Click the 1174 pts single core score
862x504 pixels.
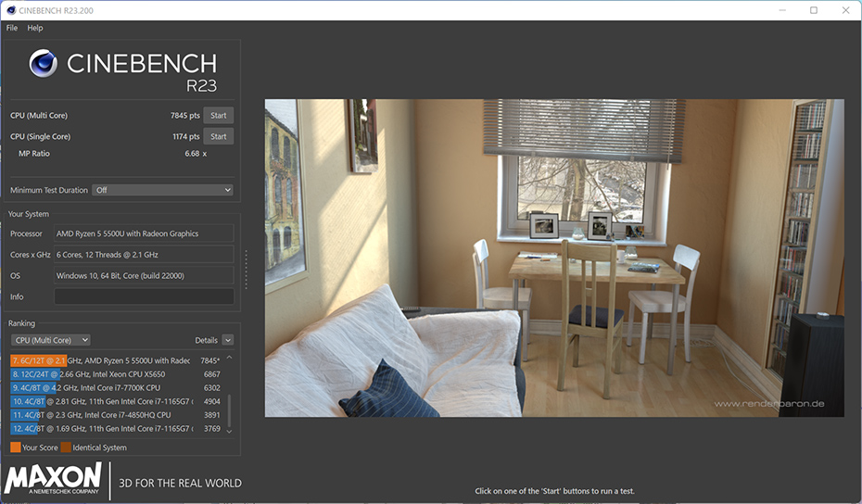(x=185, y=136)
